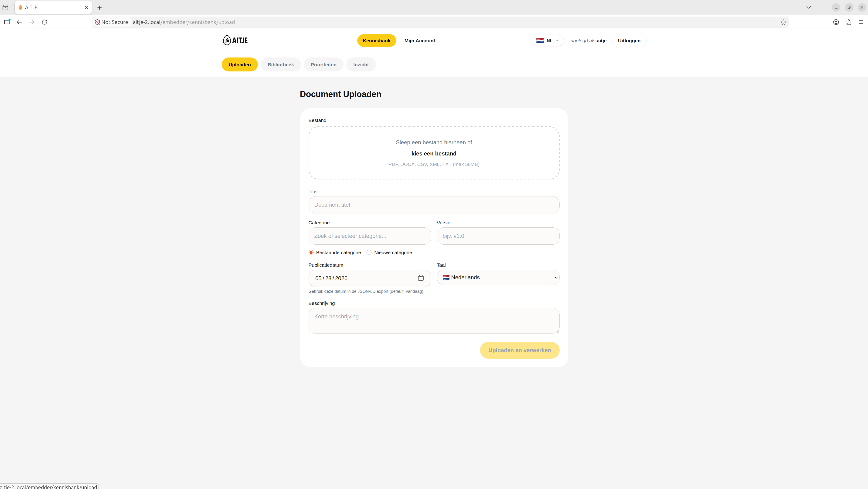Switch to the Kennisbank section
The height and width of the screenshot is (489, 868).
[376, 40]
